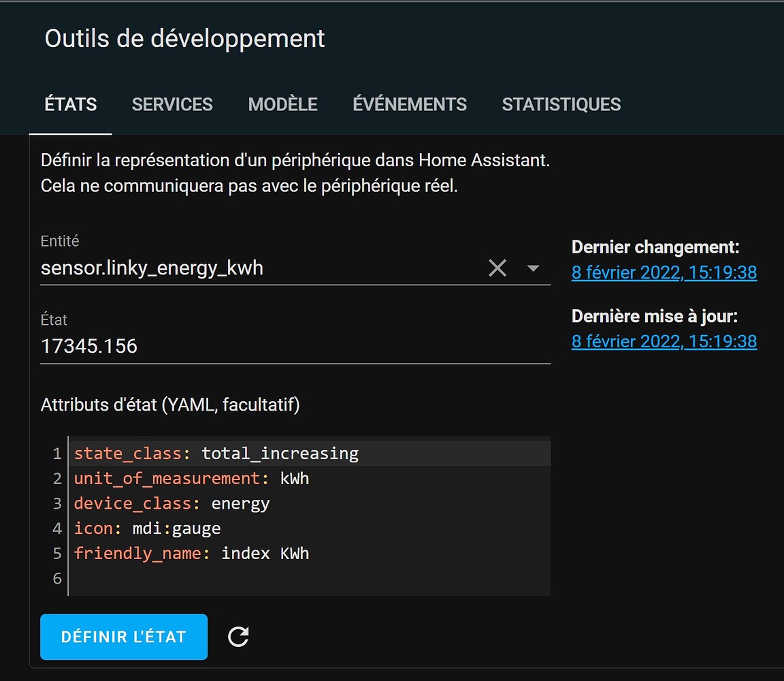Open the Entité combo box
Screen dimensions: 784x681
(x=272, y=268)
